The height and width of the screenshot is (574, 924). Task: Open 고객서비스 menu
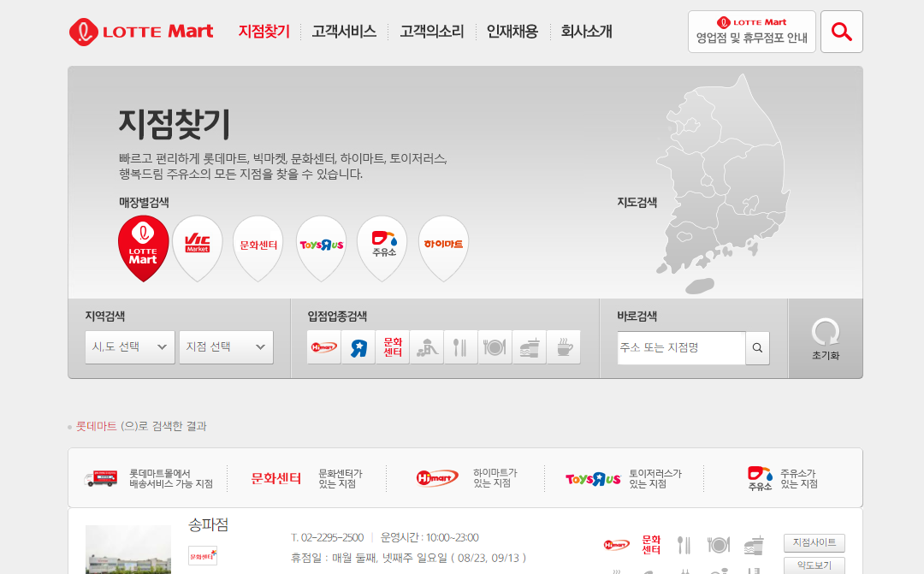tap(344, 32)
